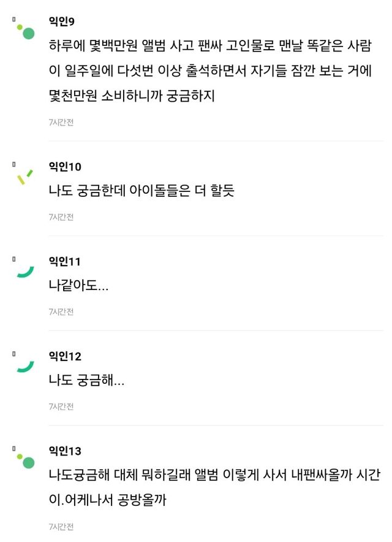
Task: Tap the comment text 나도 궁금해...
Action: (x=86, y=381)
